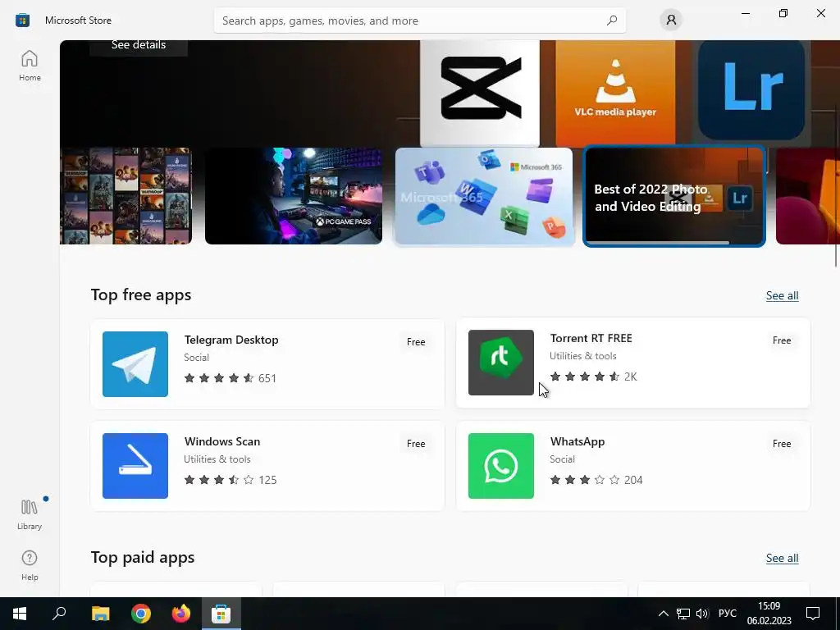Image resolution: width=840 pixels, height=630 pixels.
Task: Open the Torrent RT FREE app icon
Action: tap(501, 363)
